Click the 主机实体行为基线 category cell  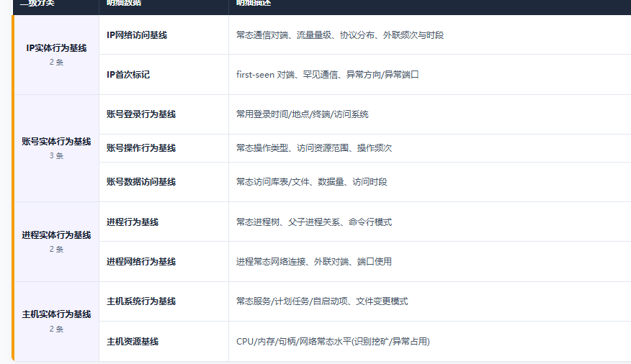56,321
